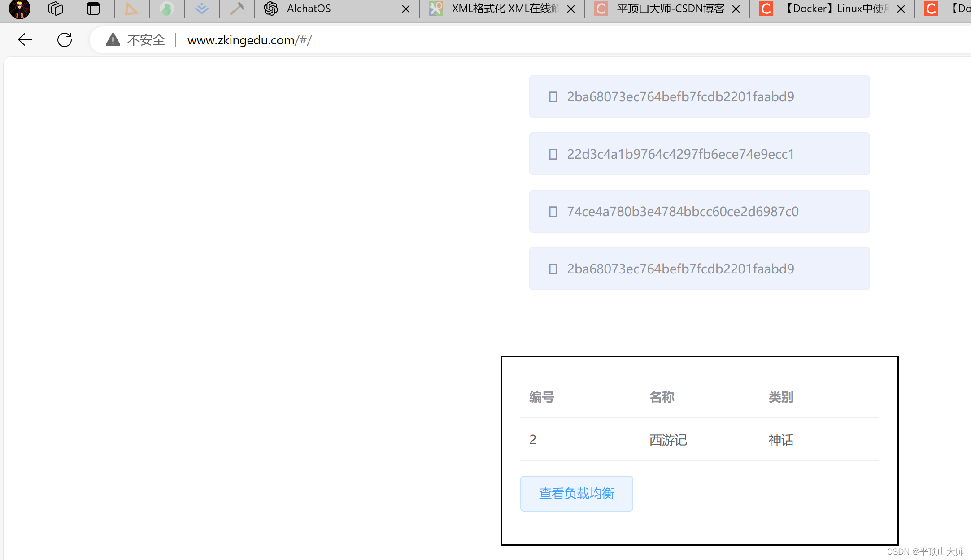
Task: Select first entry 2ba68073ec764befb7fcdb2201faabd9
Action: pyautogui.click(x=699, y=96)
